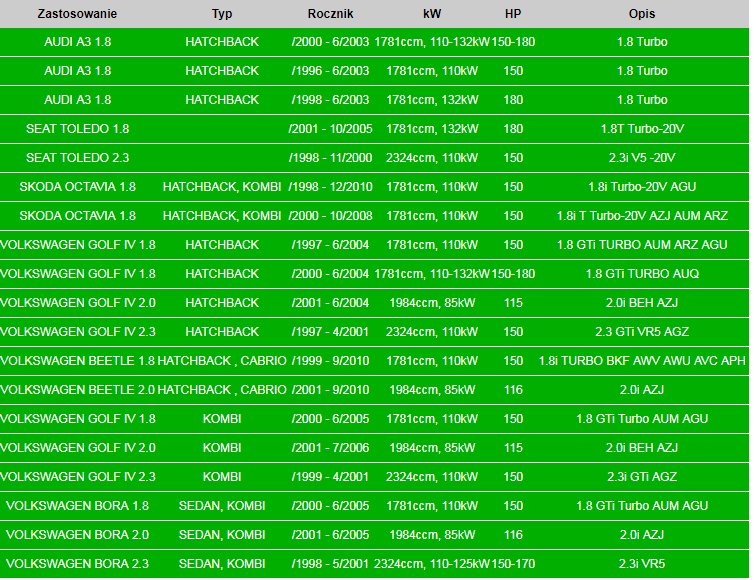Click HP value 116 in the Beetle 2.0 row
Screen dimensions: 756x580
[513, 390]
